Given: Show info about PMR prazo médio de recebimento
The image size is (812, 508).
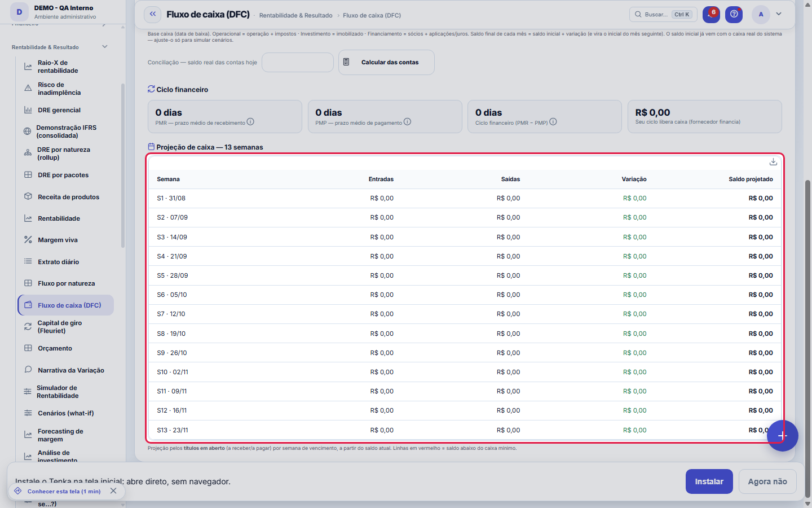Looking at the screenshot, I should tap(250, 122).
